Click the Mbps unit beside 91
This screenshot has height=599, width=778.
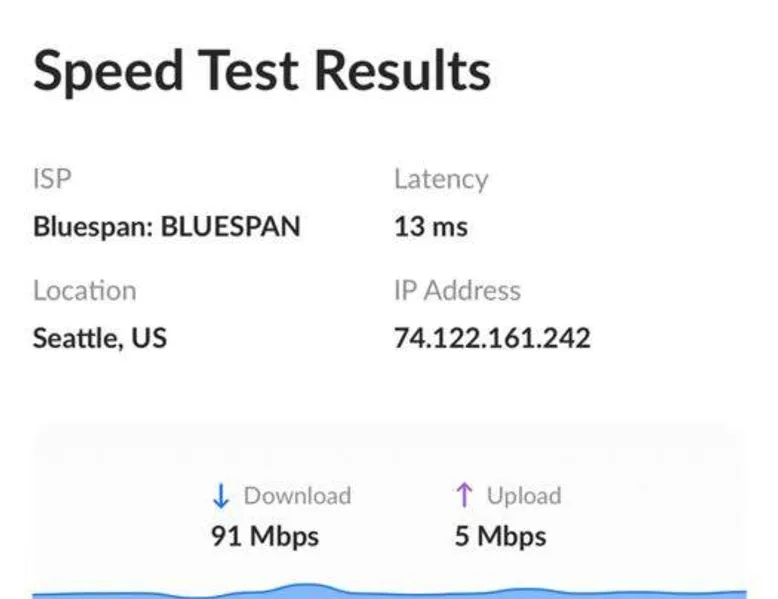(x=284, y=536)
